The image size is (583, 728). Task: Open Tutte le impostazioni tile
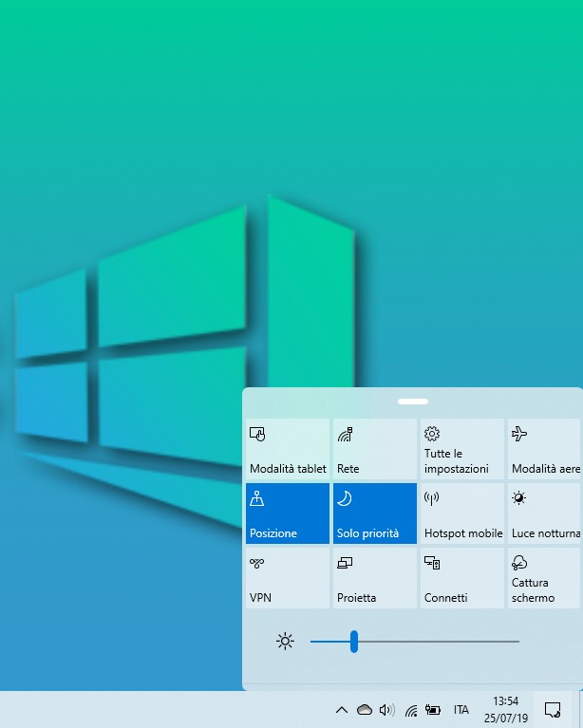462,449
